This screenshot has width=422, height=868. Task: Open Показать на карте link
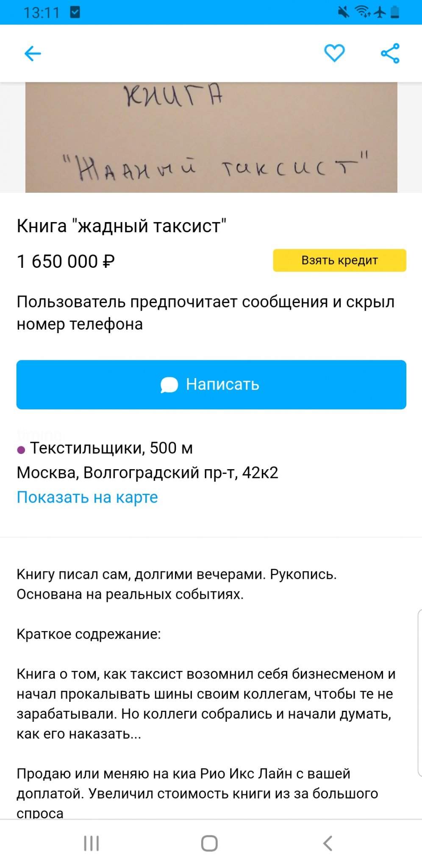tap(87, 497)
